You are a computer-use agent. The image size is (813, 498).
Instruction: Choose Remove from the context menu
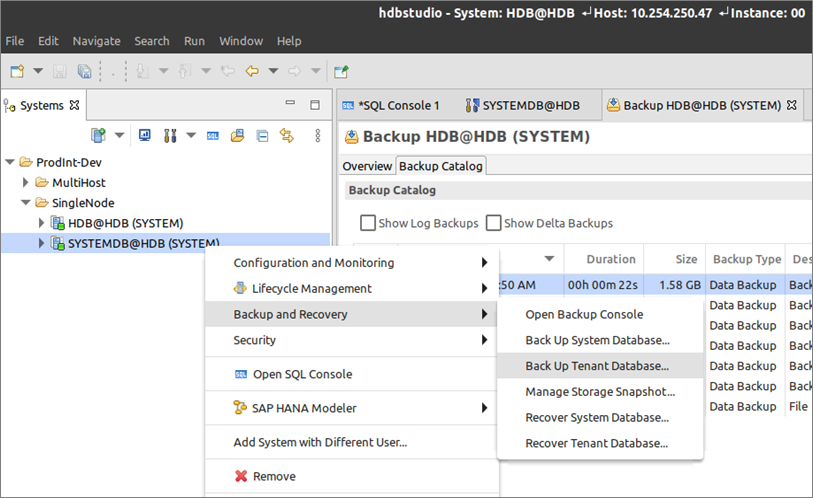352,476
